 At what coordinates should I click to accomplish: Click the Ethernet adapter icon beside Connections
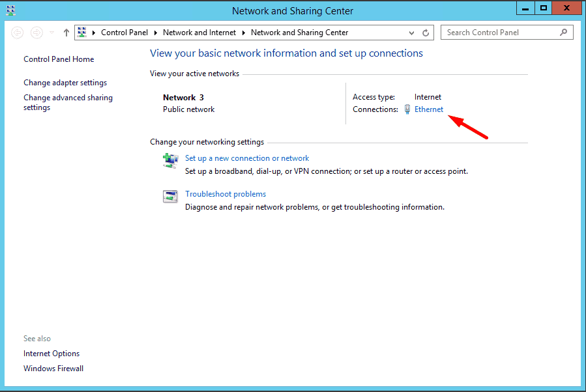coord(407,109)
